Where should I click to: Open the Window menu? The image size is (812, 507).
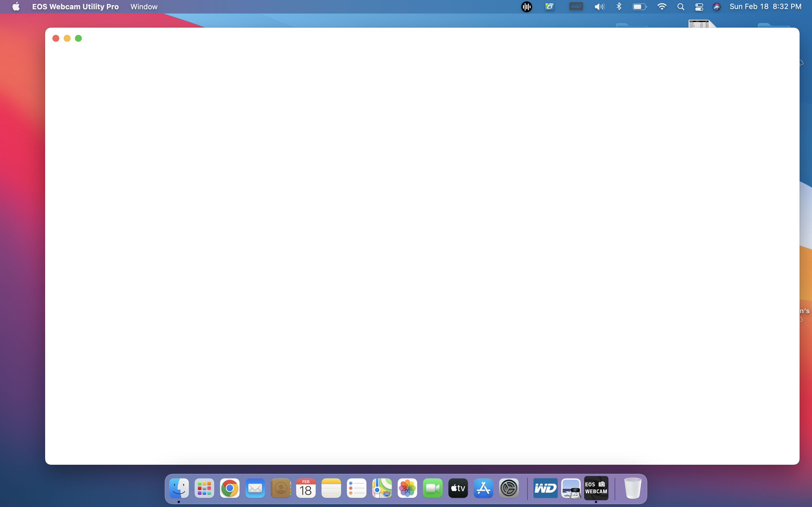tap(143, 6)
